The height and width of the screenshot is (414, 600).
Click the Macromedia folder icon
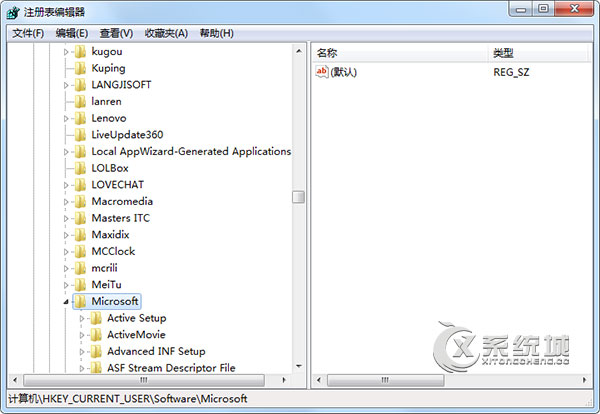pyautogui.click(x=80, y=201)
